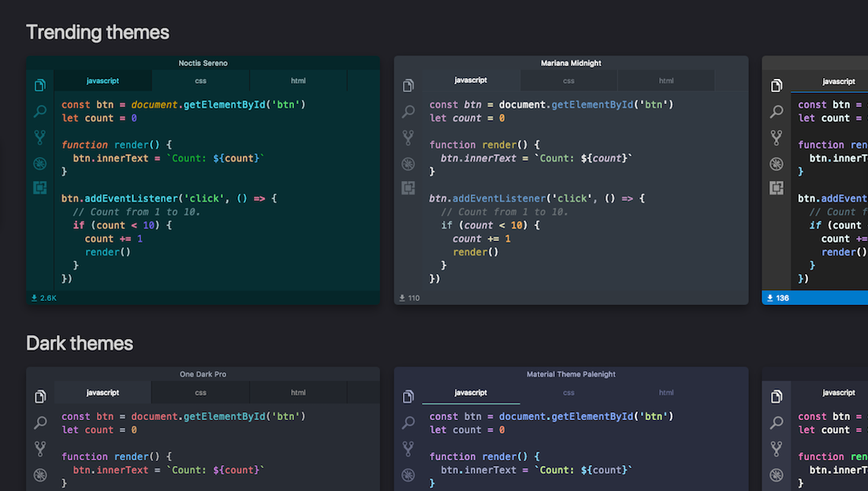Click Search icon in One Dark Pro card
Viewport: 868px width, 491px height.
pyautogui.click(x=40, y=423)
